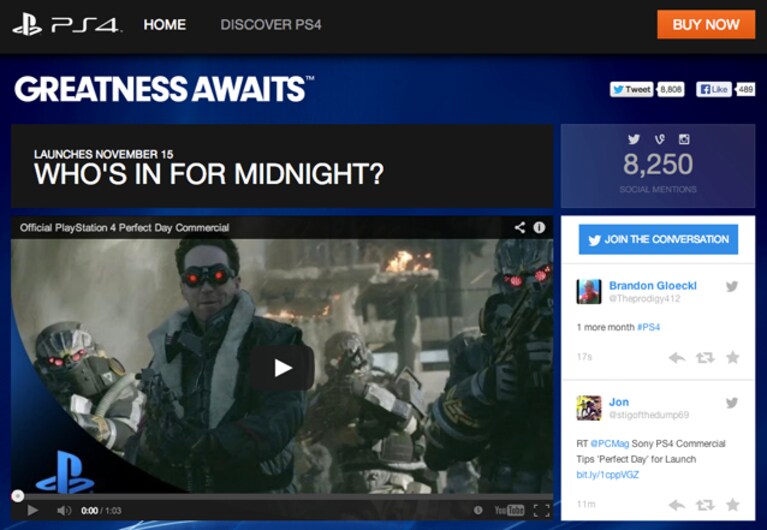The height and width of the screenshot is (530, 767).
Task: Open the bit.ly/1cppVGZ link
Action: pos(608,475)
